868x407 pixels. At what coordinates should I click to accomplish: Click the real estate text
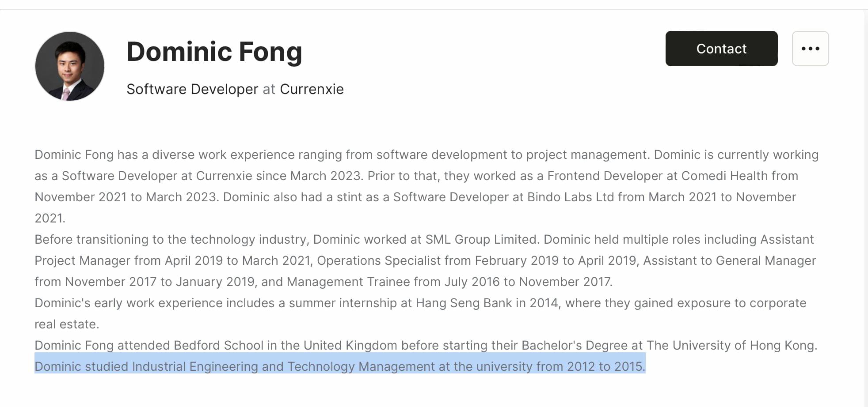(67, 324)
